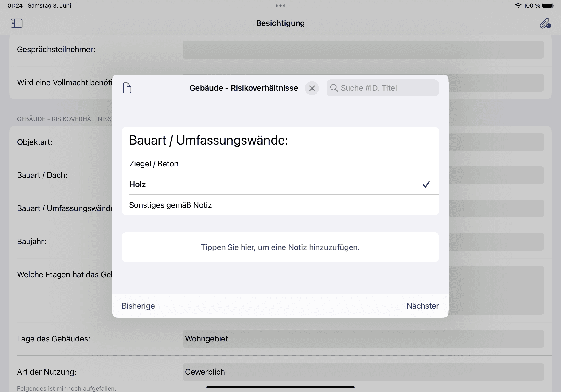The height and width of the screenshot is (392, 561).
Task: Tap the document icon in dialog header
Action: tap(127, 88)
